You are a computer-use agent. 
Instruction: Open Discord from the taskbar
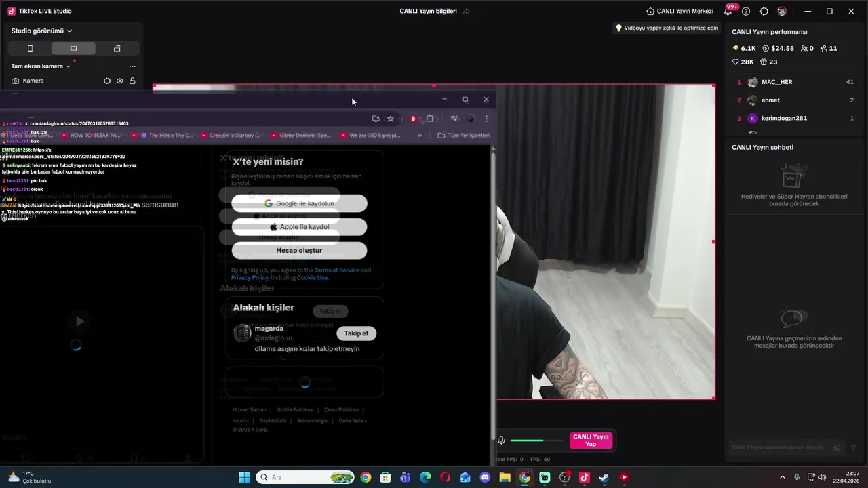485,477
